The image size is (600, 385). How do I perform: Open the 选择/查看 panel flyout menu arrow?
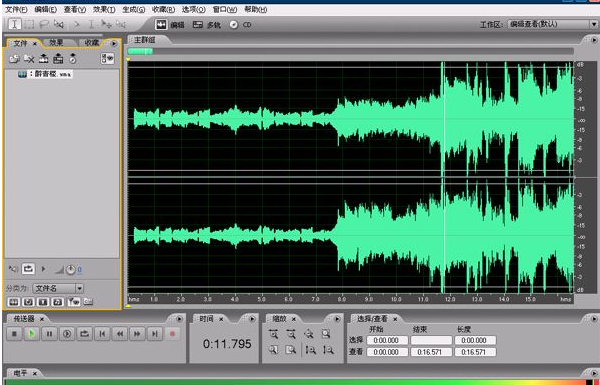coord(594,319)
